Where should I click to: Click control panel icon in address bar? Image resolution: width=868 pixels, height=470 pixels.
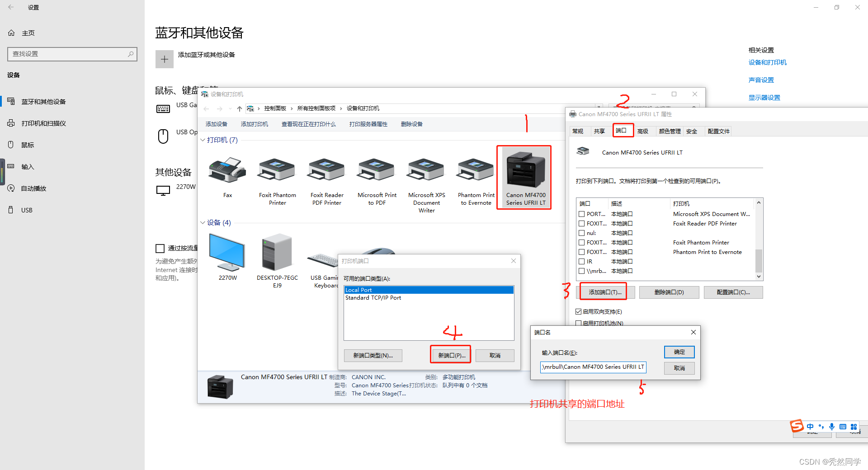(x=250, y=108)
